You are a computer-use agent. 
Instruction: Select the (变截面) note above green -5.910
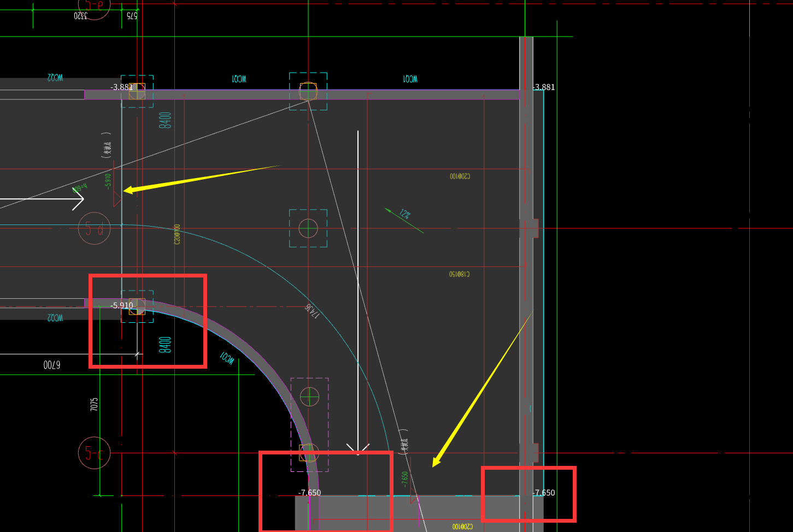point(107,145)
